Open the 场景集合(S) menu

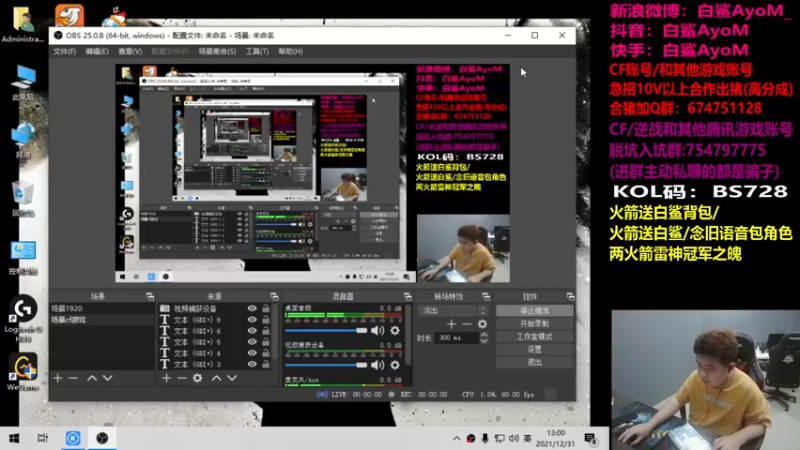(x=217, y=52)
